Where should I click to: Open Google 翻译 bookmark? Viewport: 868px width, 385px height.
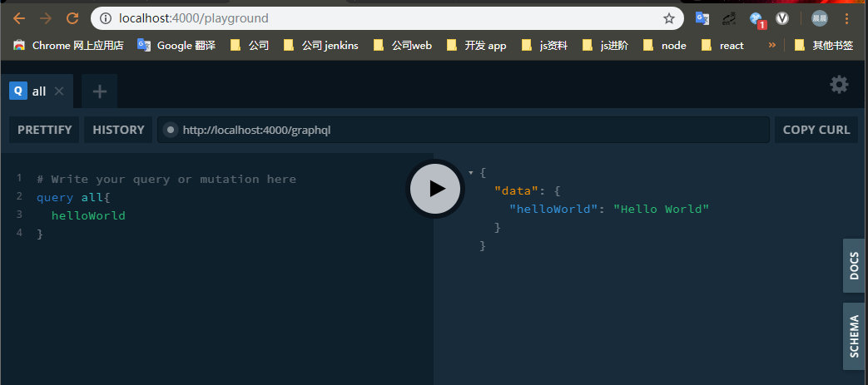(176, 46)
